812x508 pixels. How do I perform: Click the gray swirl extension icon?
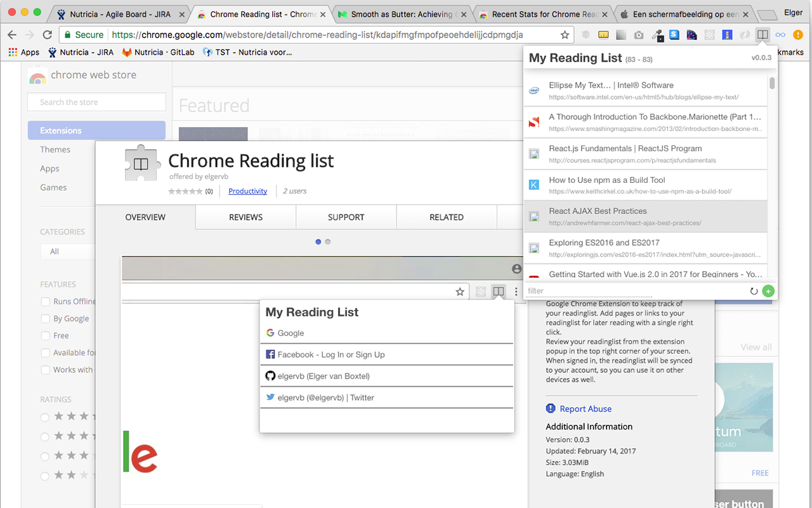click(x=745, y=35)
